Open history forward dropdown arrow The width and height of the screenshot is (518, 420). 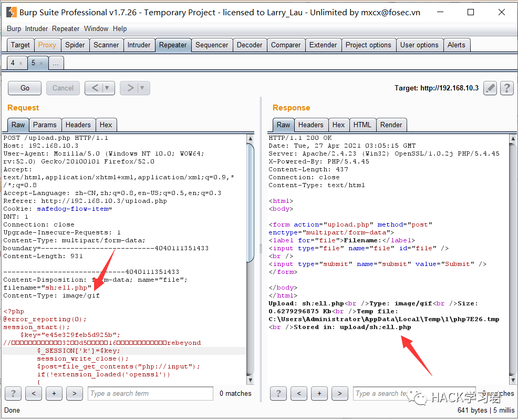(x=142, y=88)
